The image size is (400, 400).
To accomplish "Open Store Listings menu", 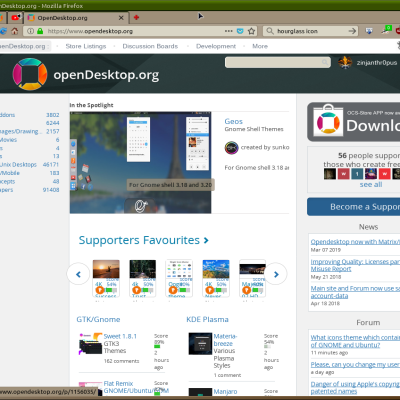I will coord(86,46).
